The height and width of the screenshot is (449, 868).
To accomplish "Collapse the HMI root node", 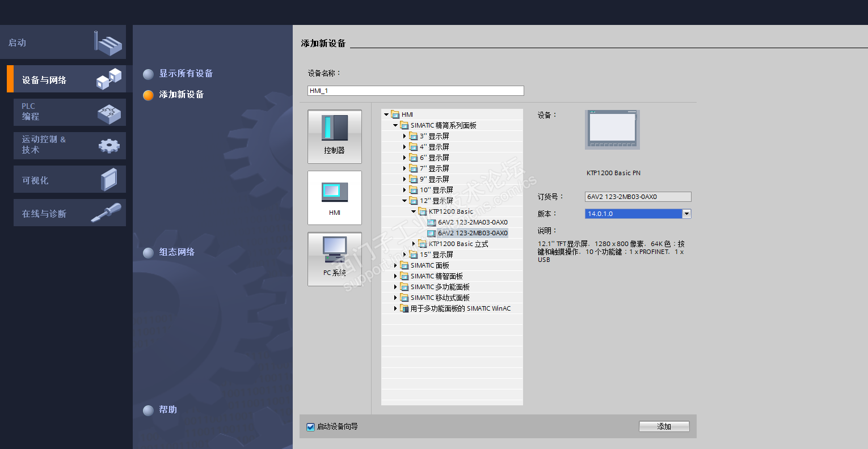I will point(386,115).
